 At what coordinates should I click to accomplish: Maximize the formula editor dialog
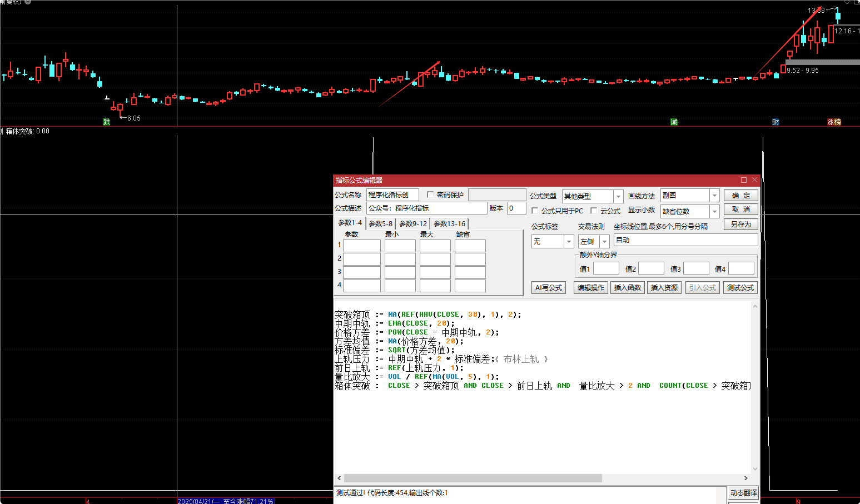(743, 180)
